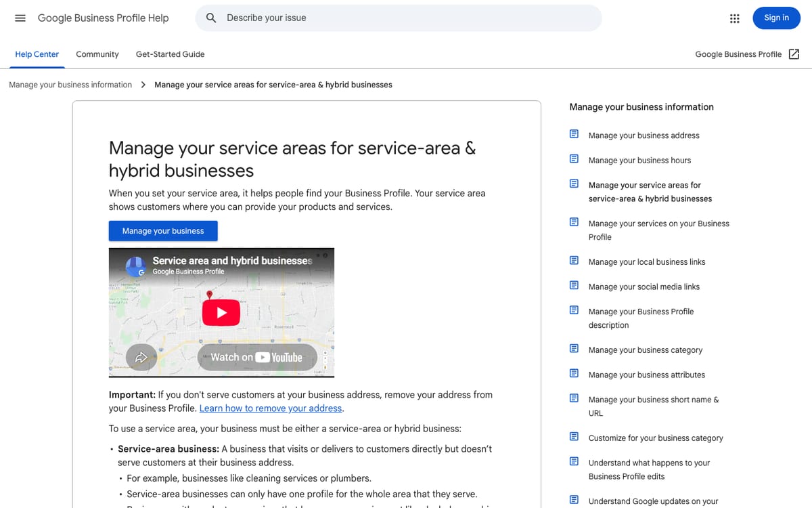This screenshot has width=812, height=508.
Task: Open the Community tab
Action: click(x=97, y=54)
